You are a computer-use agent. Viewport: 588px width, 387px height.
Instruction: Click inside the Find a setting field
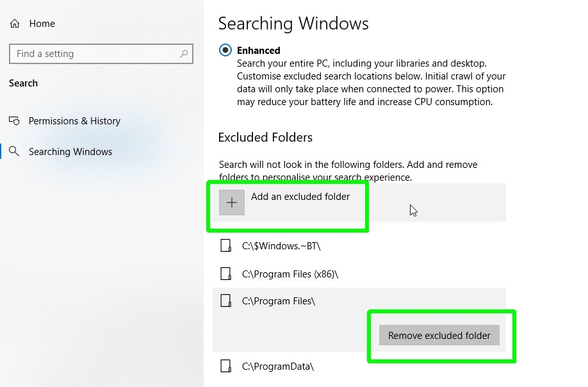tap(90, 54)
